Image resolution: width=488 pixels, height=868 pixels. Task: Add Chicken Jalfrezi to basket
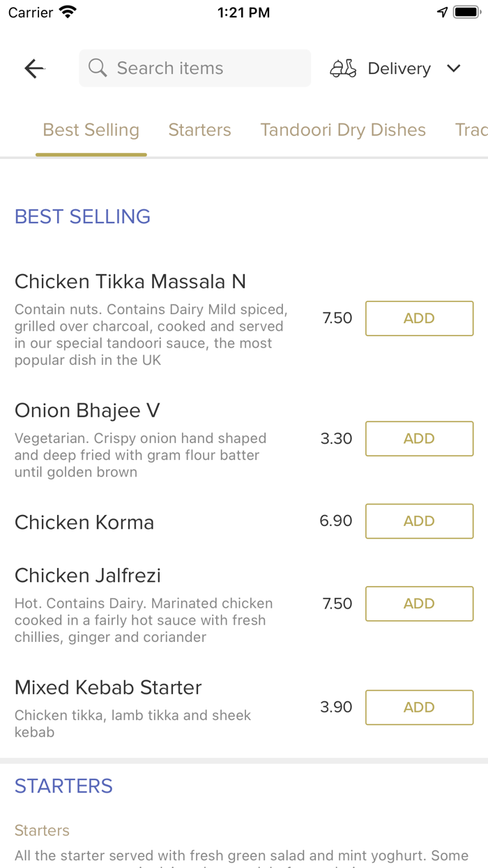(x=419, y=604)
